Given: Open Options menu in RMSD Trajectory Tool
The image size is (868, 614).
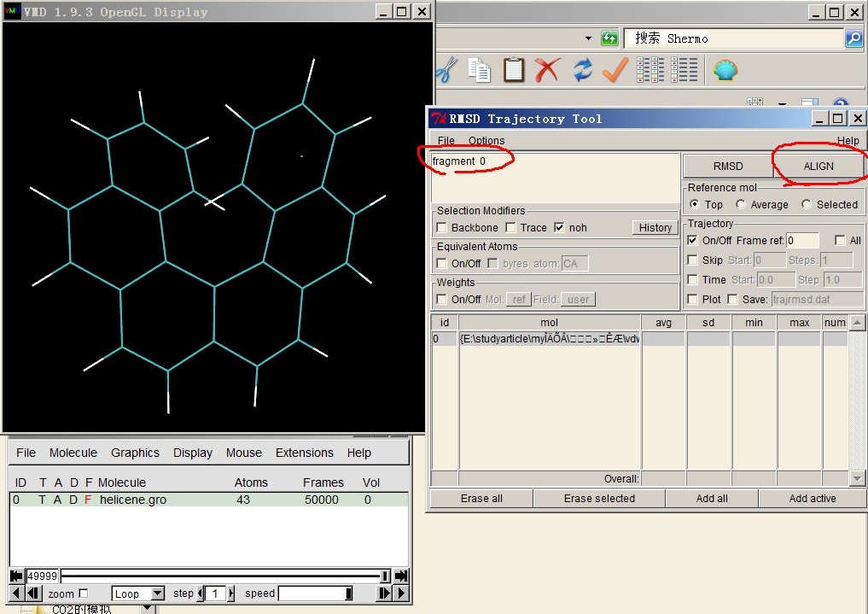Looking at the screenshot, I should (486, 141).
